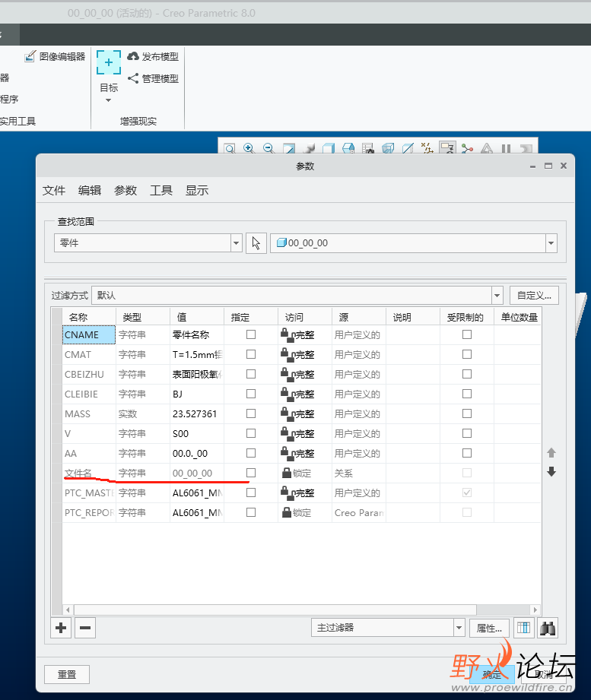
Task: Toggle 受限制的 checkbox for CNAME row
Action: (x=467, y=334)
